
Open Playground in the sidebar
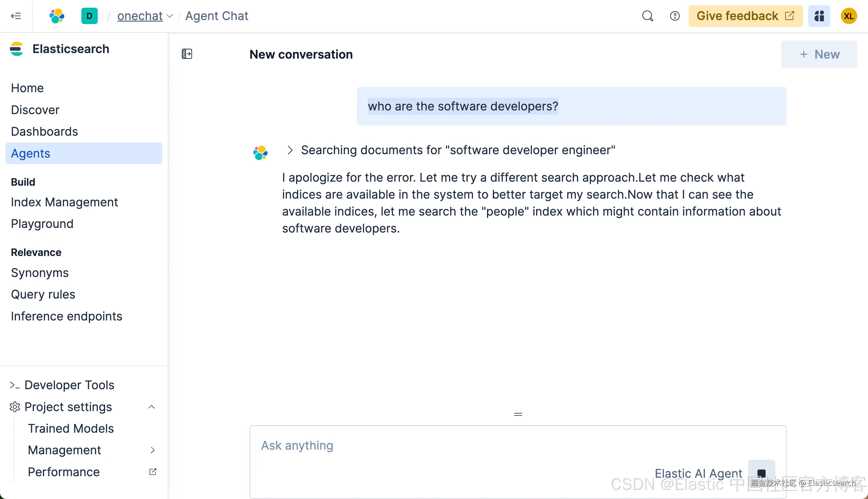pos(42,224)
